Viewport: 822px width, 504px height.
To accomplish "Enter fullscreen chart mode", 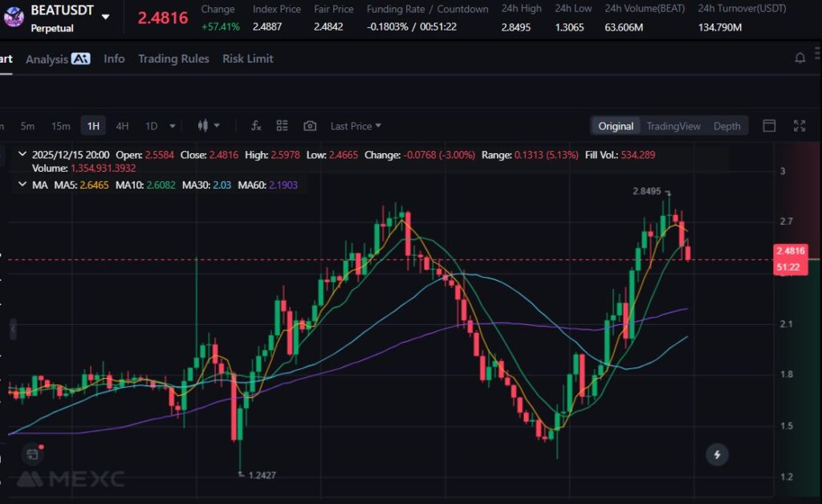I will (799, 126).
